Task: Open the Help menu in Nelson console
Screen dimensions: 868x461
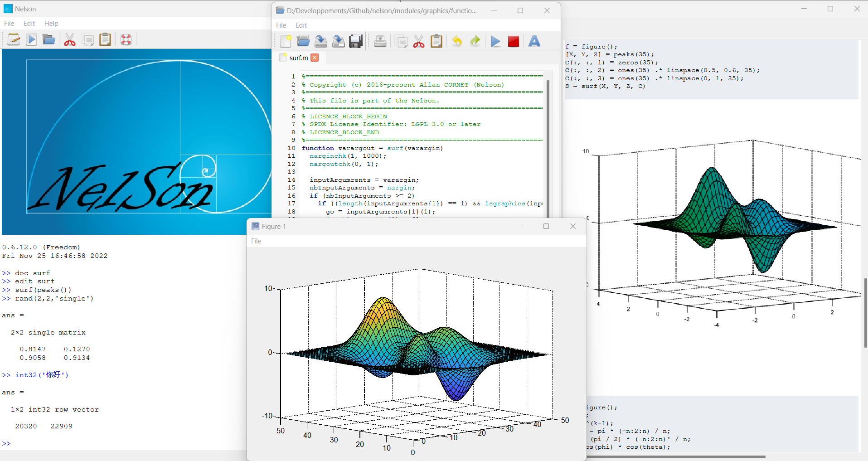Action: pos(51,24)
